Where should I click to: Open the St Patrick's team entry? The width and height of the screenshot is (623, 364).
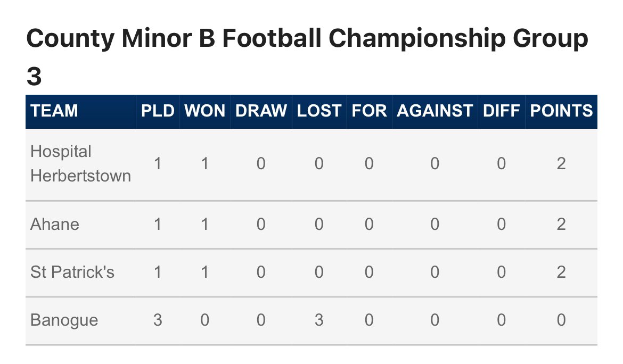pos(72,272)
